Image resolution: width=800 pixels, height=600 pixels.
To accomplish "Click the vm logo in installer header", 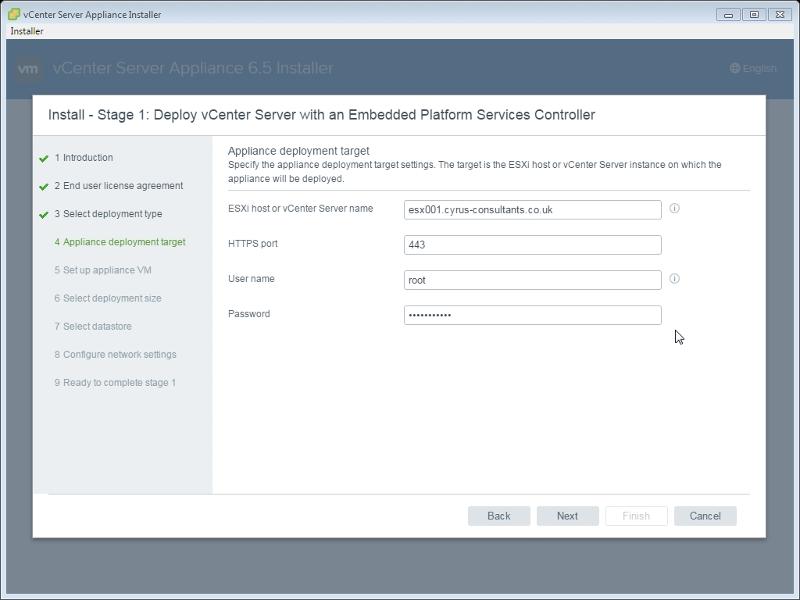I will click(28, 68).
